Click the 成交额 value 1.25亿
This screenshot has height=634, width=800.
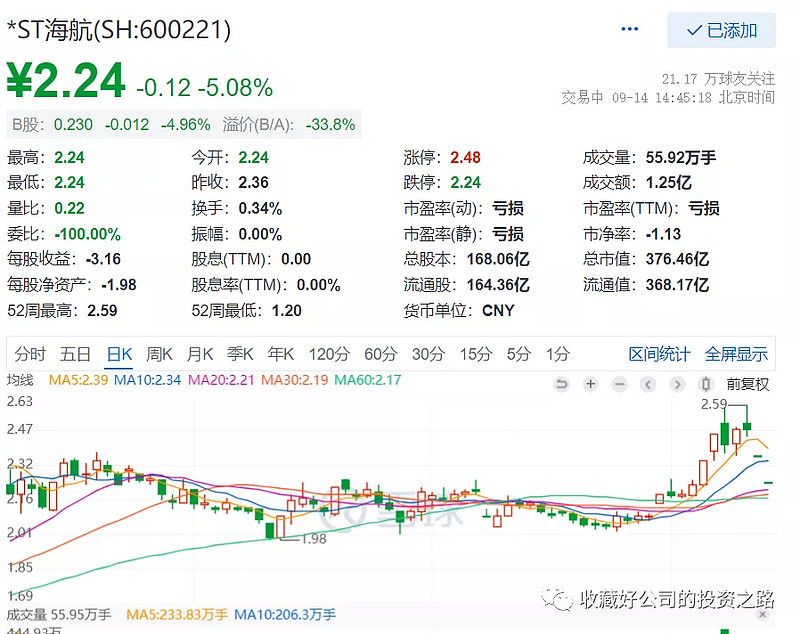[x=668, y=182]
